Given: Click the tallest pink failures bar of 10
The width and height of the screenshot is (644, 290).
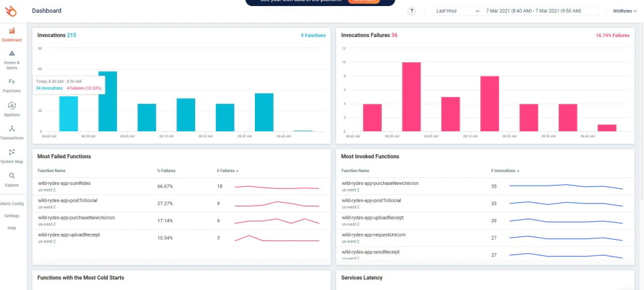Looking at the screenshot, I should pyautogui.click(x=411, y=97).
